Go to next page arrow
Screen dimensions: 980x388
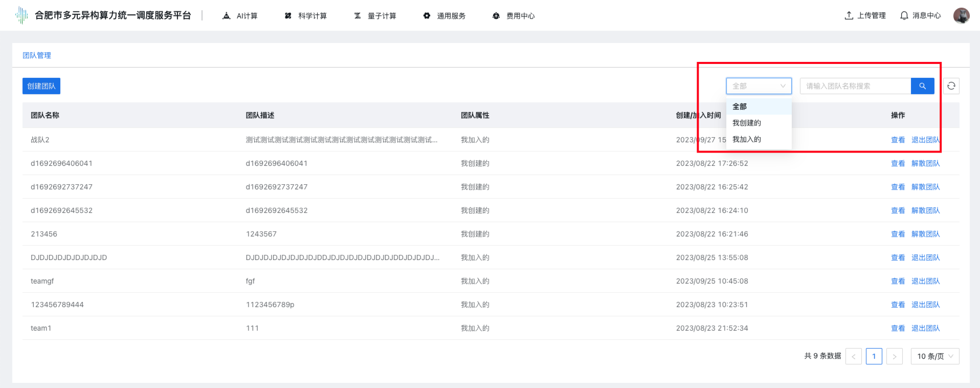click(894, 356)
